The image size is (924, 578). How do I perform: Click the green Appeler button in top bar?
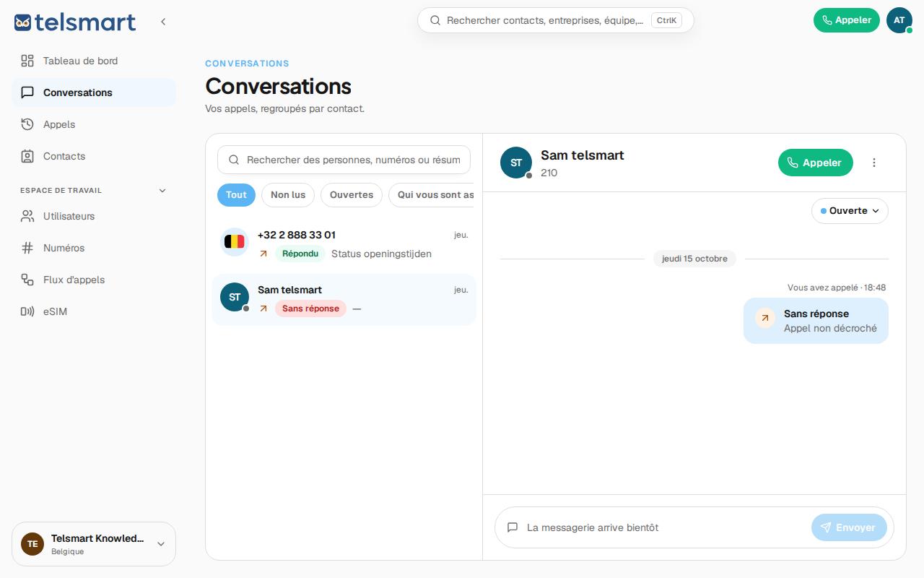tap(847, 20)
